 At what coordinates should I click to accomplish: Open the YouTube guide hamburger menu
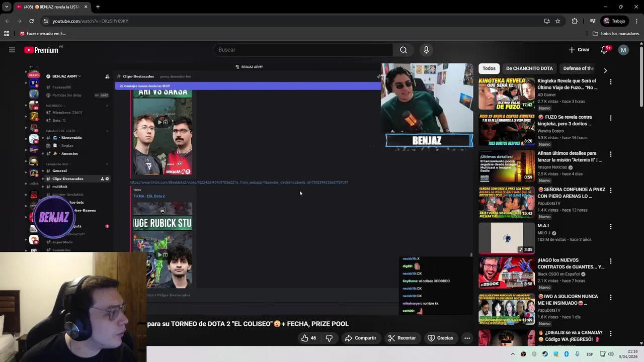[x=12, y=50]
